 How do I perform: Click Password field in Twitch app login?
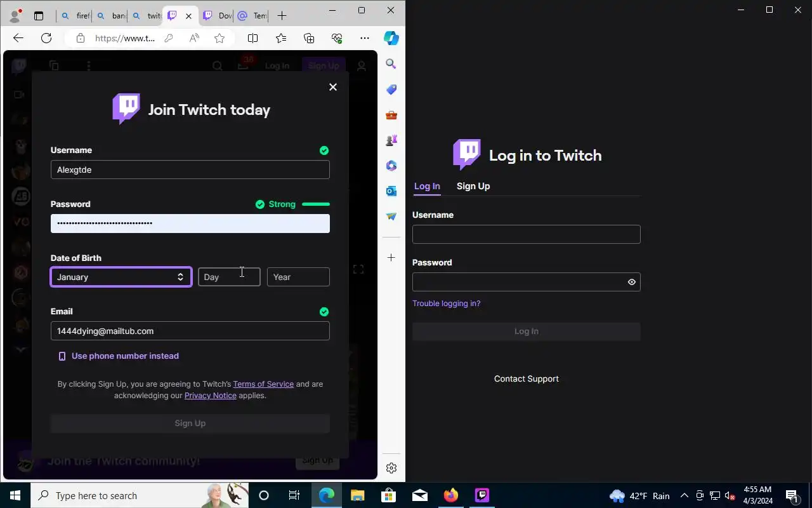point(527,282)
